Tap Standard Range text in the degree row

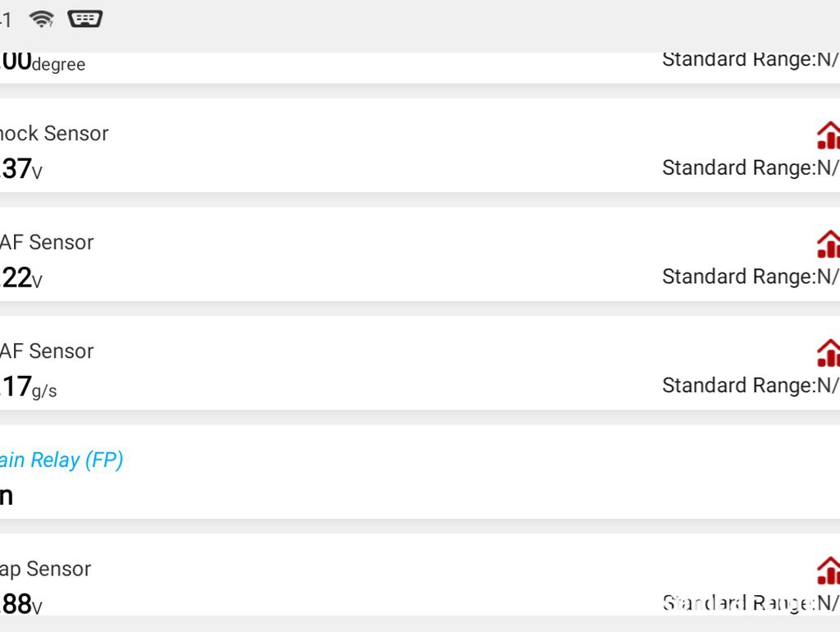[751, 60]
